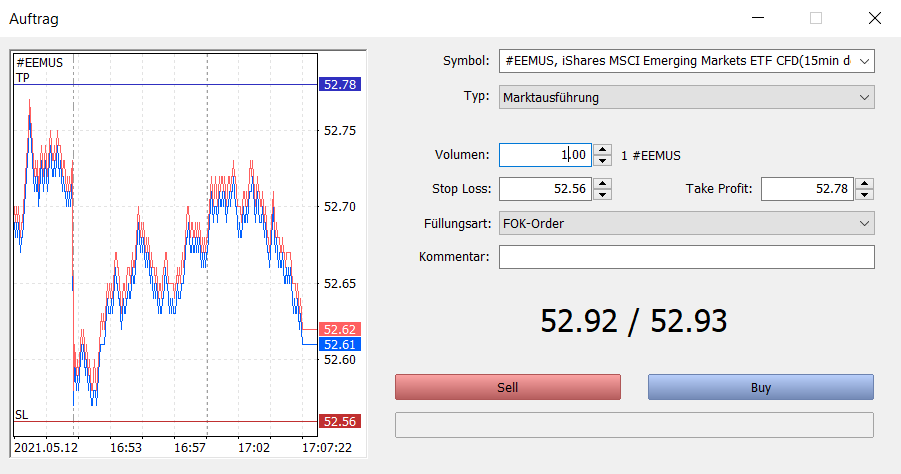Image resolution: width=901 pixels, height=474 pixels.
Task: Decrease Volumen with the down arrow
Action: pos(602,161)
